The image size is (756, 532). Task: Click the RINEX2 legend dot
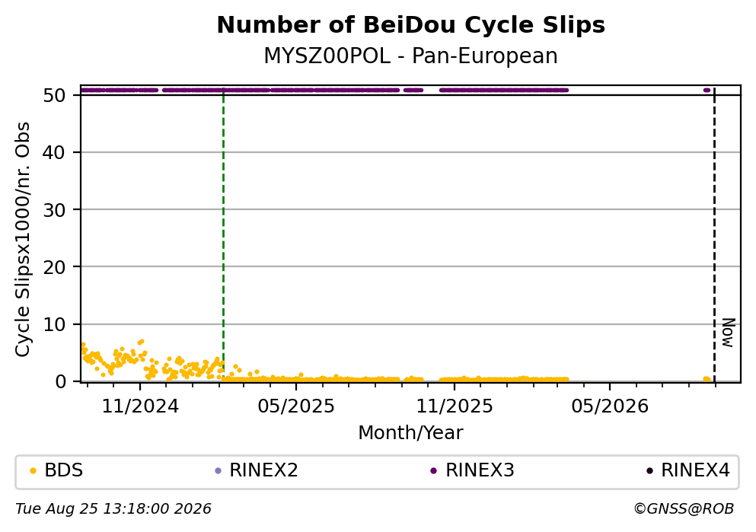[218, 471]
